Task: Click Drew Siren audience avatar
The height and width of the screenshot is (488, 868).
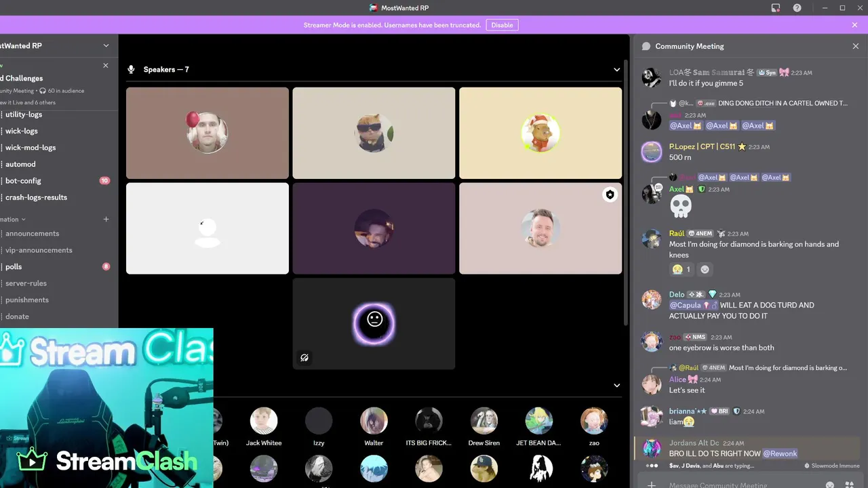Action: point(484,421)
